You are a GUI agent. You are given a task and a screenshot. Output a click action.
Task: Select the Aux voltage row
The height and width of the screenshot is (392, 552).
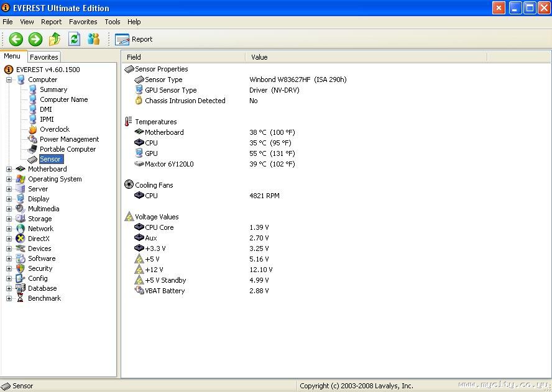(x=151, y=238)
